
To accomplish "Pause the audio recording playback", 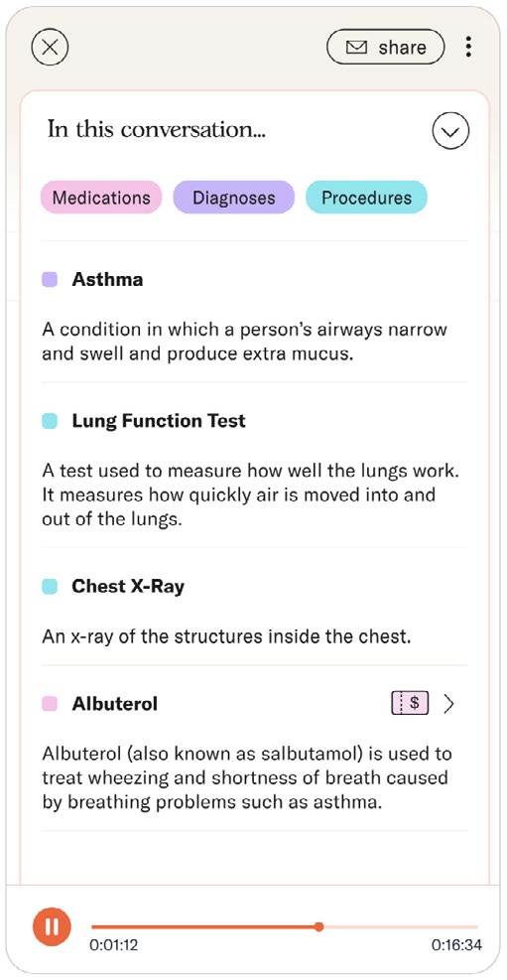I will click(52, 926).
